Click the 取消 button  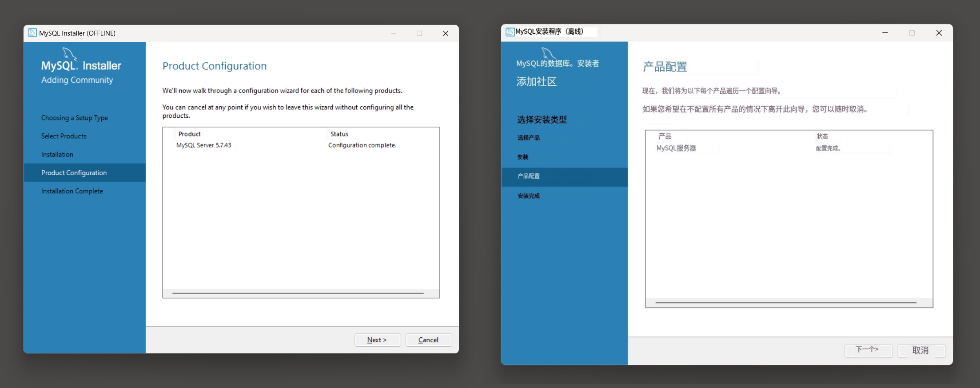click(921, 350)
